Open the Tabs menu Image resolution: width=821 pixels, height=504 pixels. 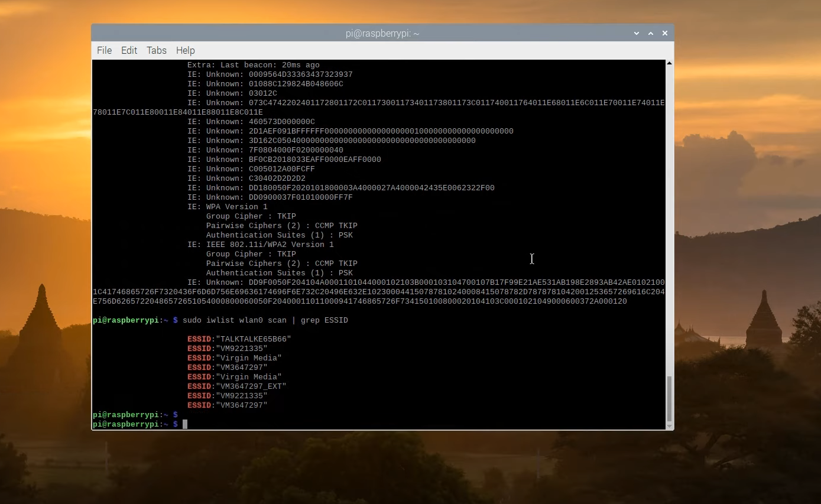point(156,50)
